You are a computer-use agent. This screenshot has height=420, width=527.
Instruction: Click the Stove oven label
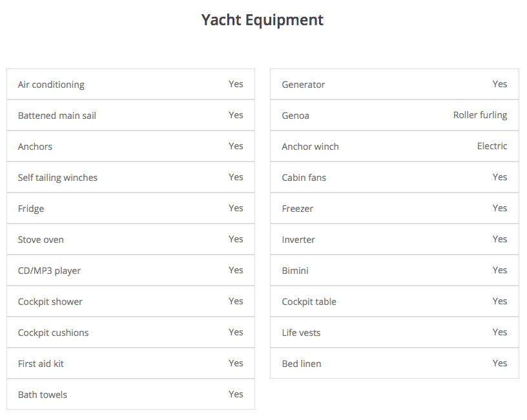click(x=41, y=240)
